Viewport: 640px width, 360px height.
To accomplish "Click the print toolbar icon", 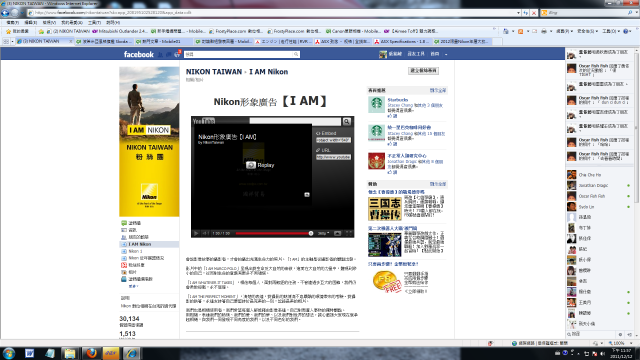I will point(544,31).
